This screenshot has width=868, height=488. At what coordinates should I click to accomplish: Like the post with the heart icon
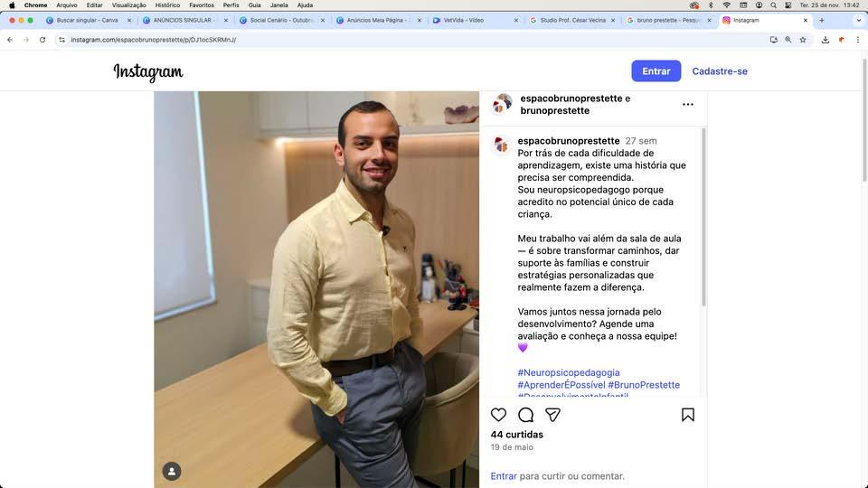tap(498, 415)
